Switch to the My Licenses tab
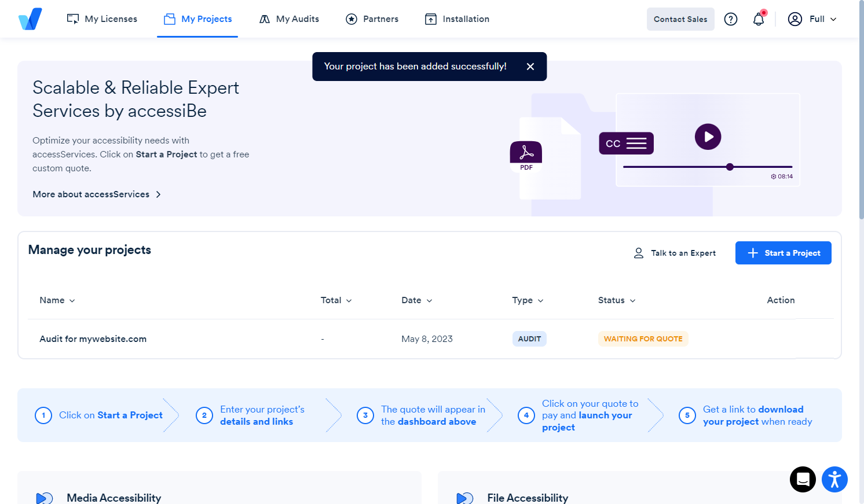 coord(102,19)
